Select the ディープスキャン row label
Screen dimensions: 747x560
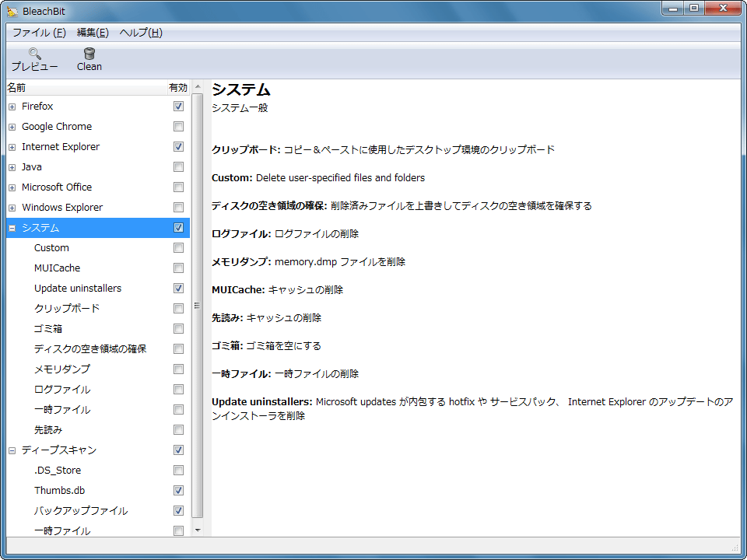(59, 450)
